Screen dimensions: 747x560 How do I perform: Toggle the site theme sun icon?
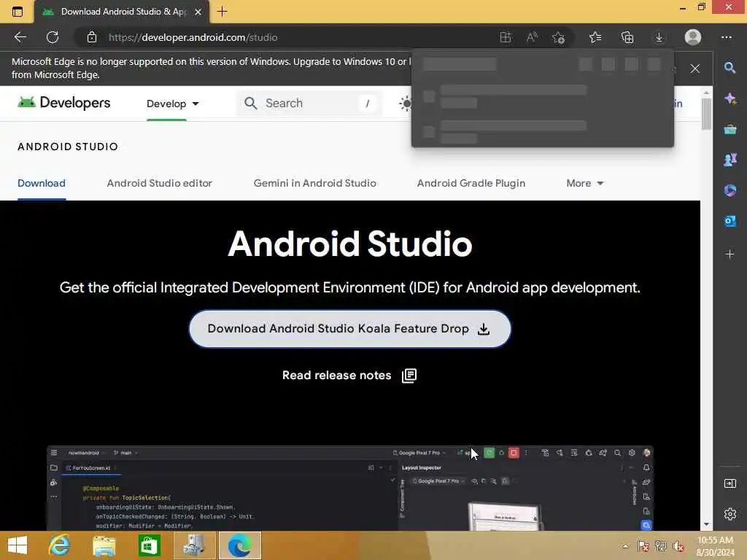pos(406,104)
